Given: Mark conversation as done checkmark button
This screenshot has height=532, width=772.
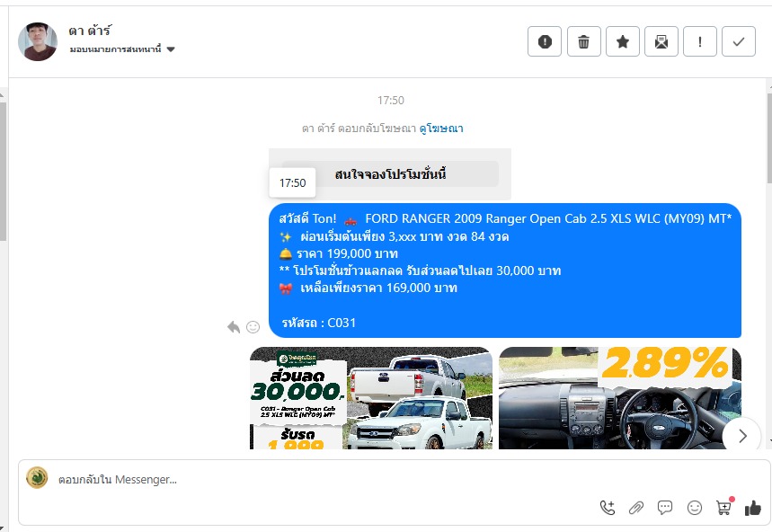Looking at the screenshot, I should [739, 41].
